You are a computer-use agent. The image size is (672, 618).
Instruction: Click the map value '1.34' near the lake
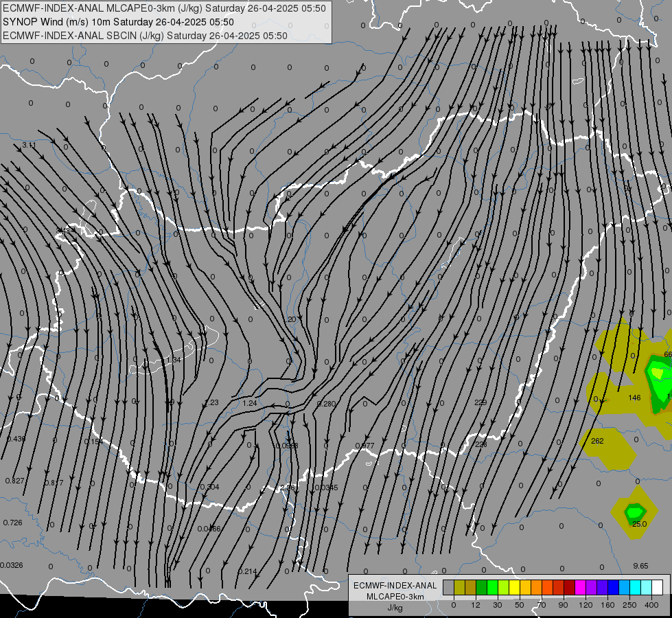(x=174, y=360)
